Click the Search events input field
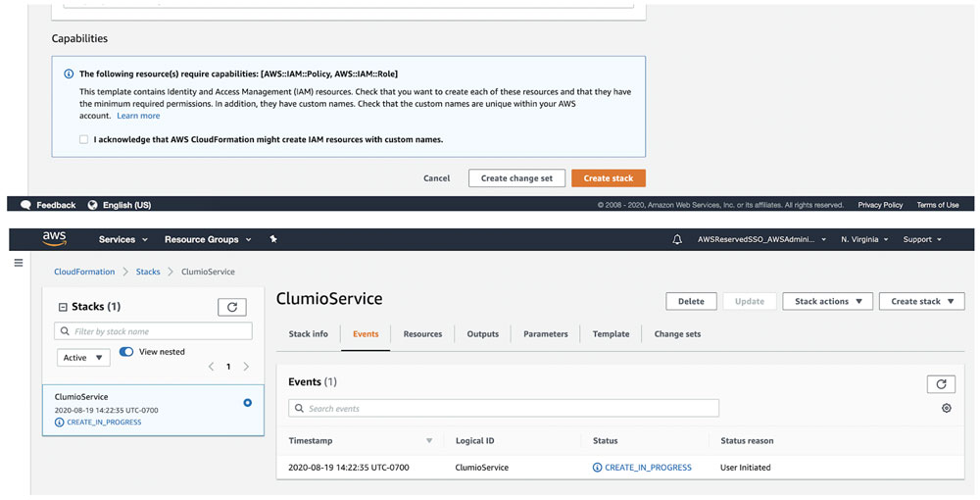 point(504,408)
